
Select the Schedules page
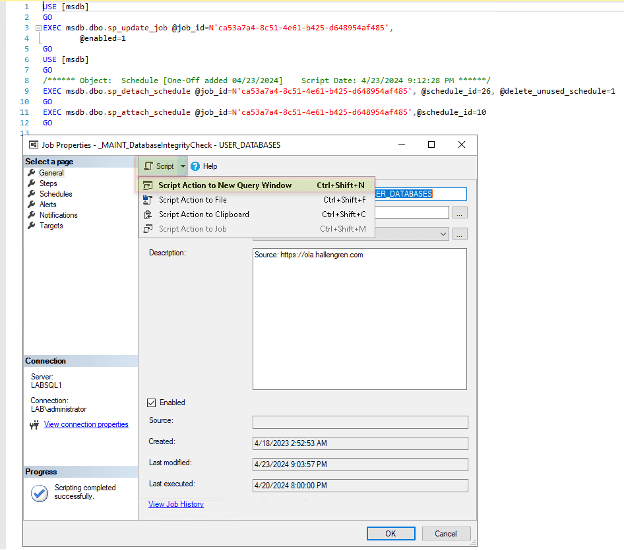coord(56,194)
